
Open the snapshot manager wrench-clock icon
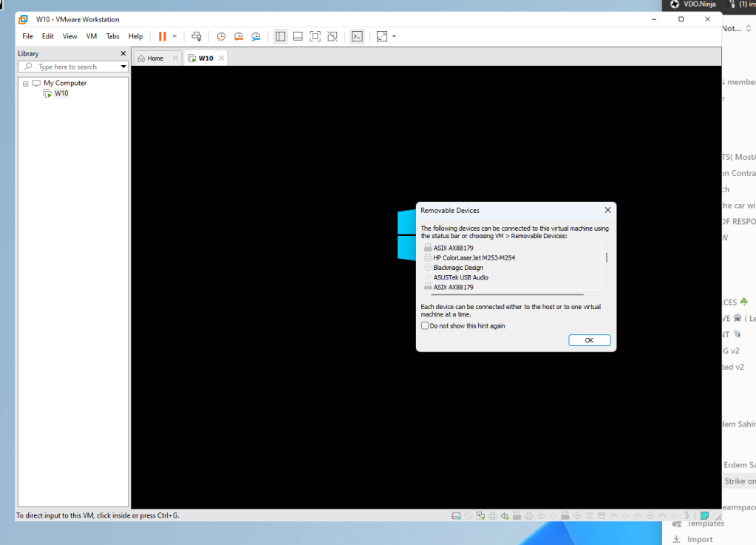click(x=256, y=36)
